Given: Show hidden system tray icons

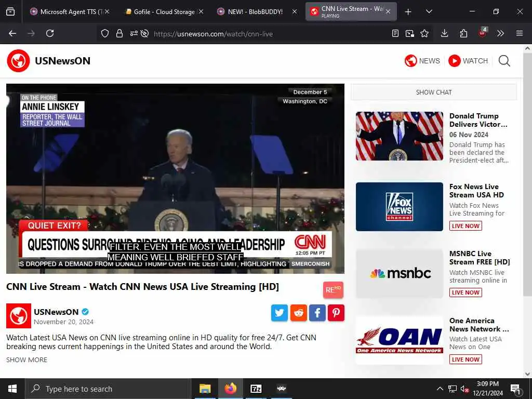Looking at the screenshot, I should coord(440,389).
